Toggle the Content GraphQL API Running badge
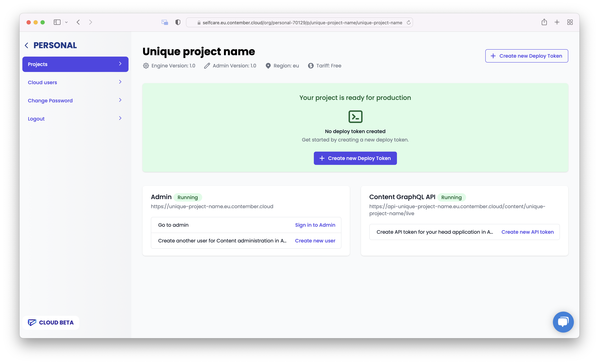This screenshot has width=599, height=364. click(452, 197)
